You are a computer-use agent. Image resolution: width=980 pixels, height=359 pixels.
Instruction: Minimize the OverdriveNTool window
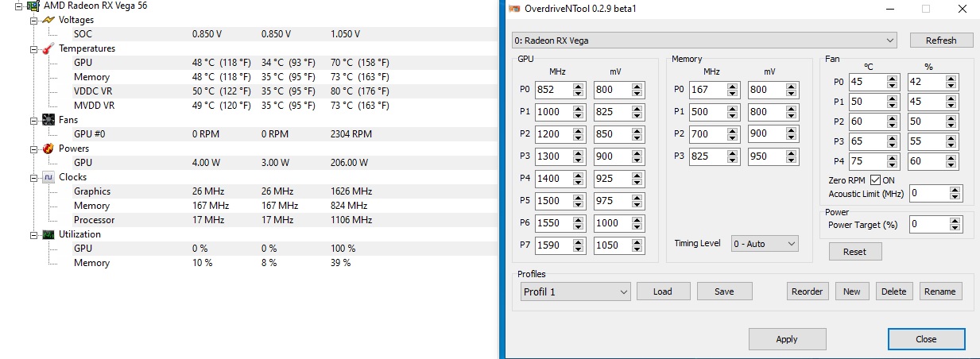[889, 9]
